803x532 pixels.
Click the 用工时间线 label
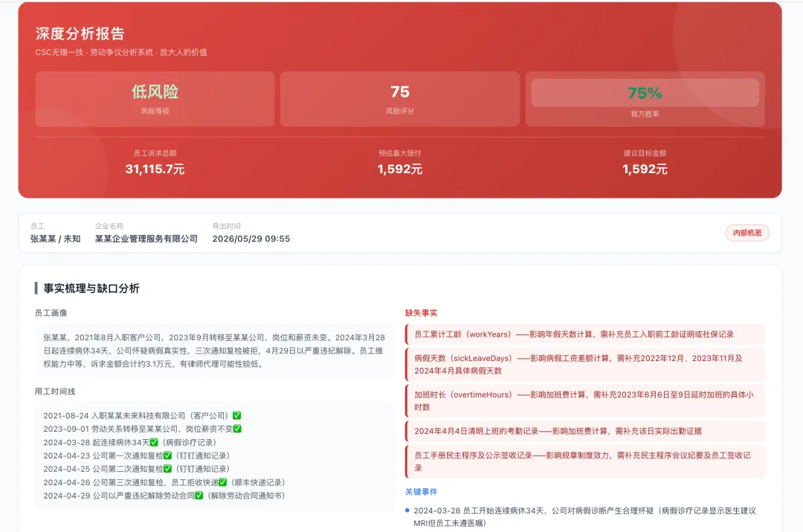coord(55,392)
